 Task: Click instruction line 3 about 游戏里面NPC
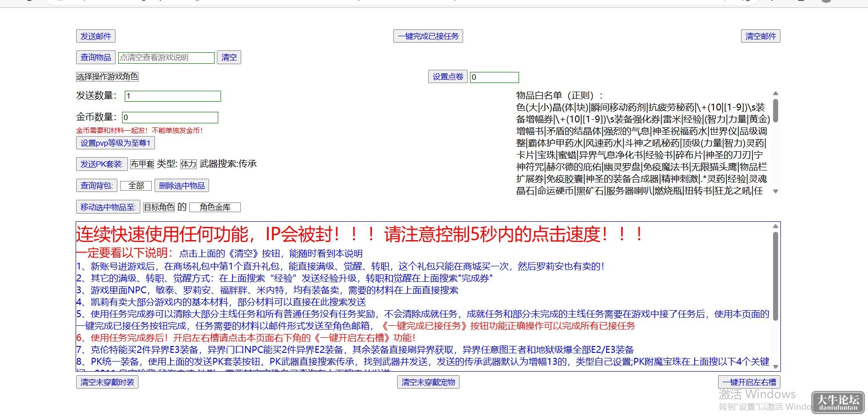[x=267, y=290]
